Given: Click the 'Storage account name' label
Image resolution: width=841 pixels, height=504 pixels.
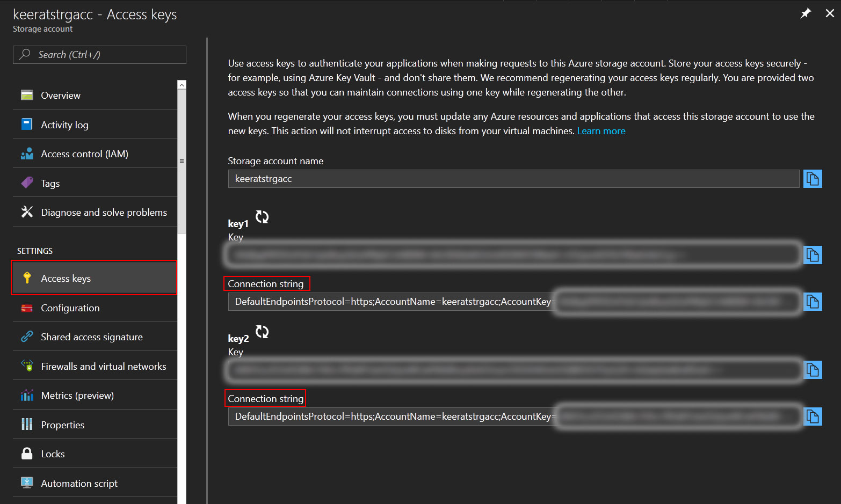Looking at the screenshot, I should pyautogui.click(x=275, y=161).
